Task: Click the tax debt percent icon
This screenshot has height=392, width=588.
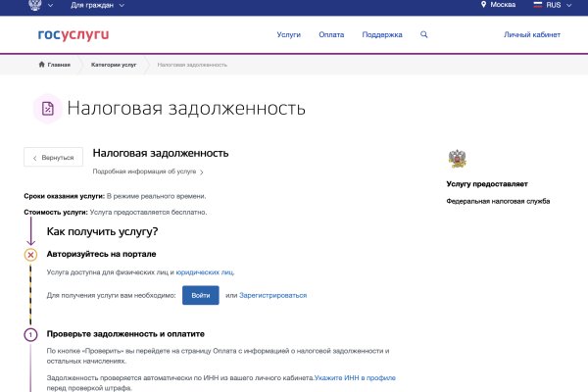Action: click(x=47, y=108)
